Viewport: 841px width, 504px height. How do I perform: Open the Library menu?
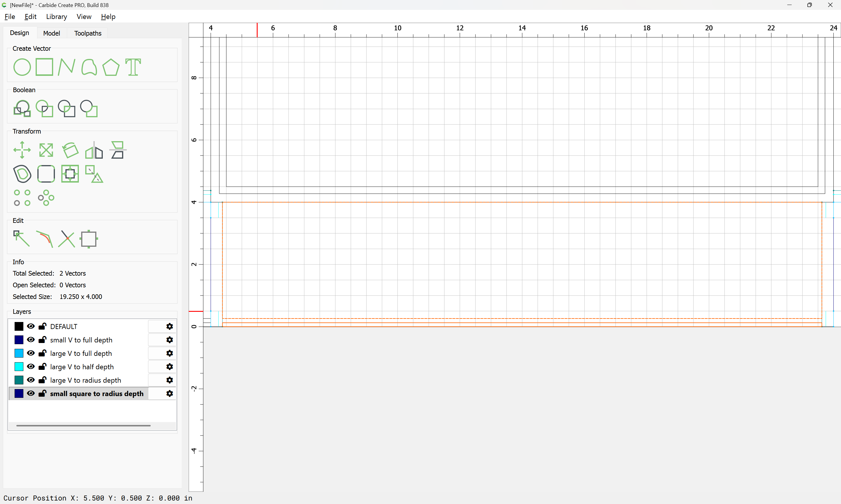tap(56, 17)
